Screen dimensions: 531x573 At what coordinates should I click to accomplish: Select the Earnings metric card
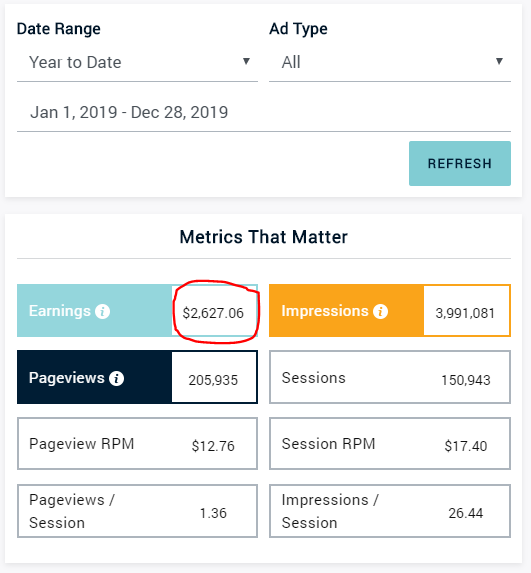tap(137, 311)
